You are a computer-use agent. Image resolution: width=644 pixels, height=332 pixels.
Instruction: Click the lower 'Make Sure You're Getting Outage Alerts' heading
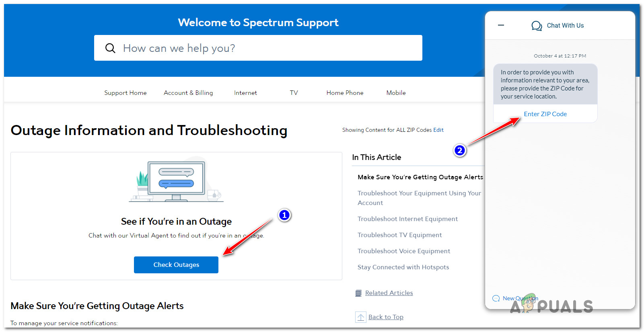coord(97,306)
